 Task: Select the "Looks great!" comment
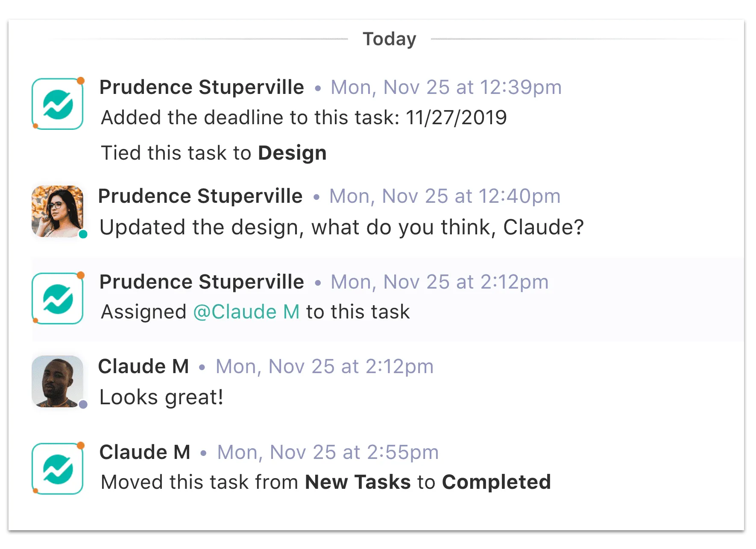point(161,397)
